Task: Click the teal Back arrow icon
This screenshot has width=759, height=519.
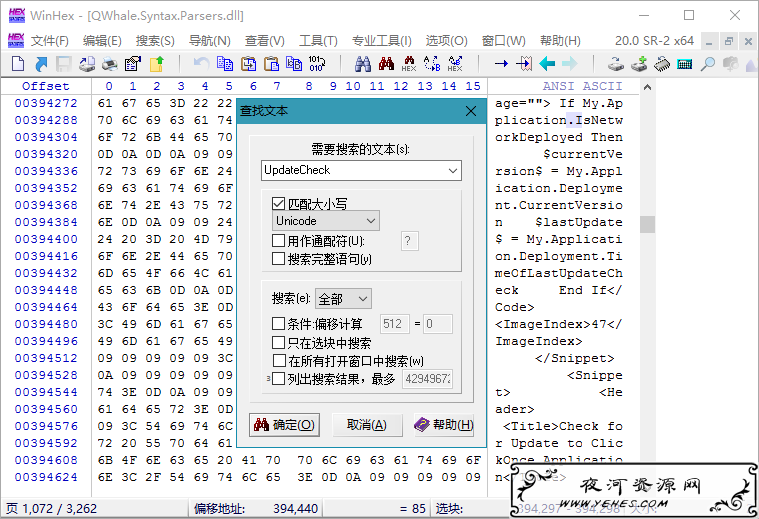Action: (547, 63)
